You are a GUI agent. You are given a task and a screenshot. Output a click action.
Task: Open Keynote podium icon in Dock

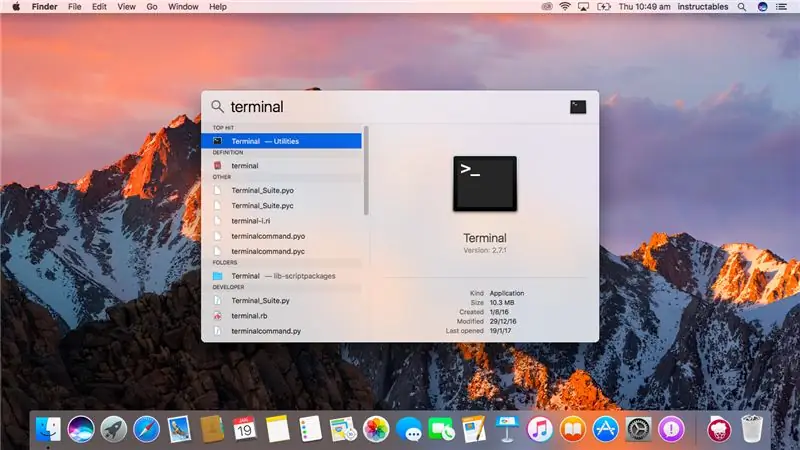point(507,429)
